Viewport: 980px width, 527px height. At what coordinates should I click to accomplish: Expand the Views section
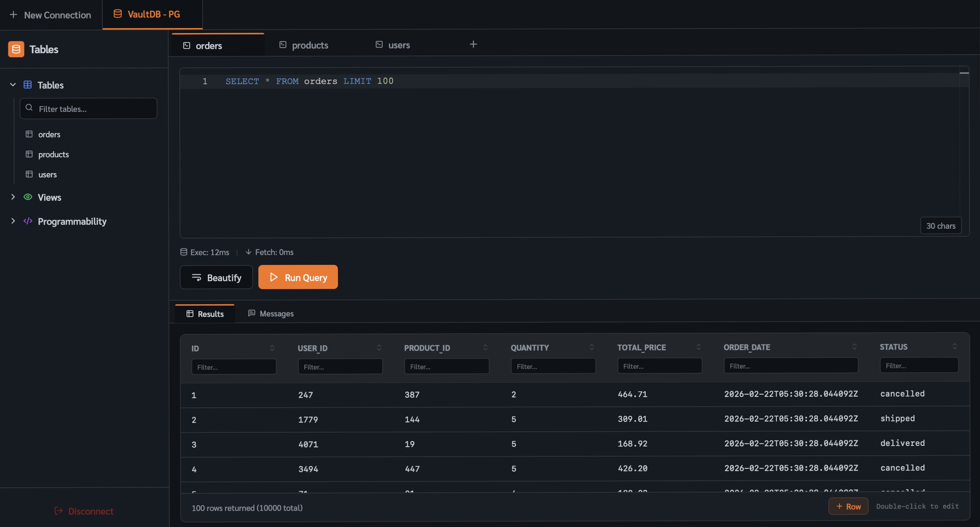coord(13,197)
